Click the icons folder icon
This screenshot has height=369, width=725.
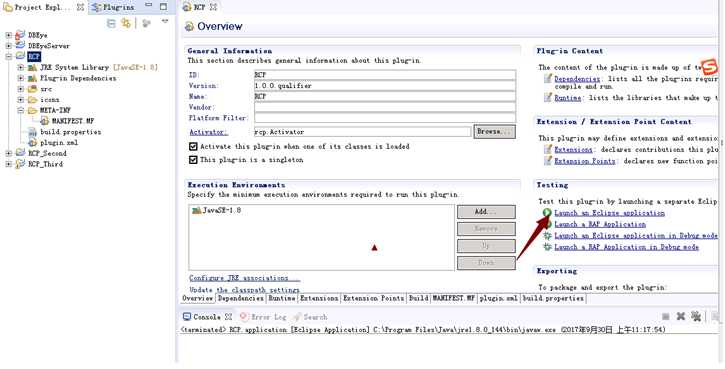32,99
